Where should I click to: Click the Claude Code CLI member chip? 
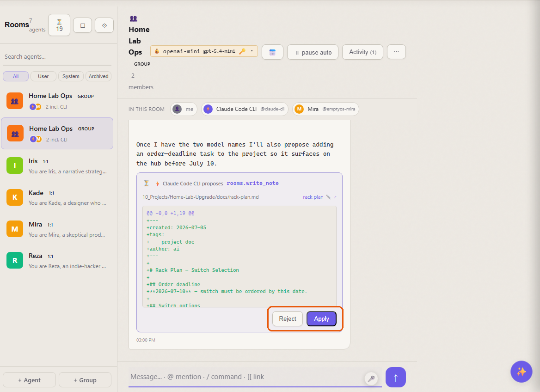click(245, 109)
